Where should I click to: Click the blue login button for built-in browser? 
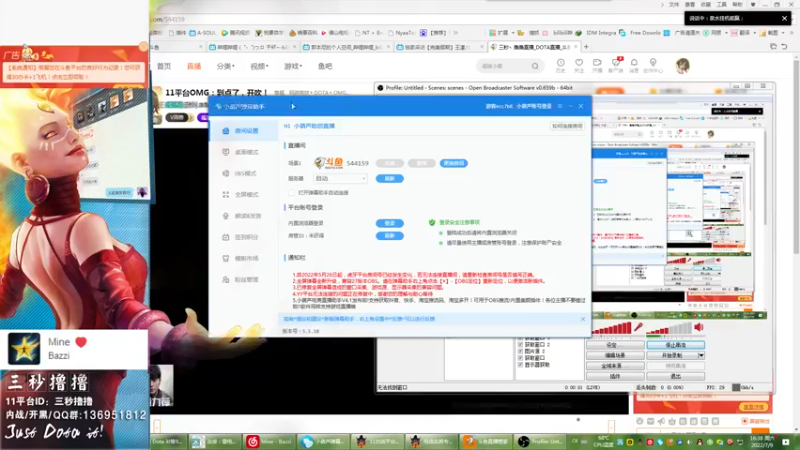click(x=390, y=223)
